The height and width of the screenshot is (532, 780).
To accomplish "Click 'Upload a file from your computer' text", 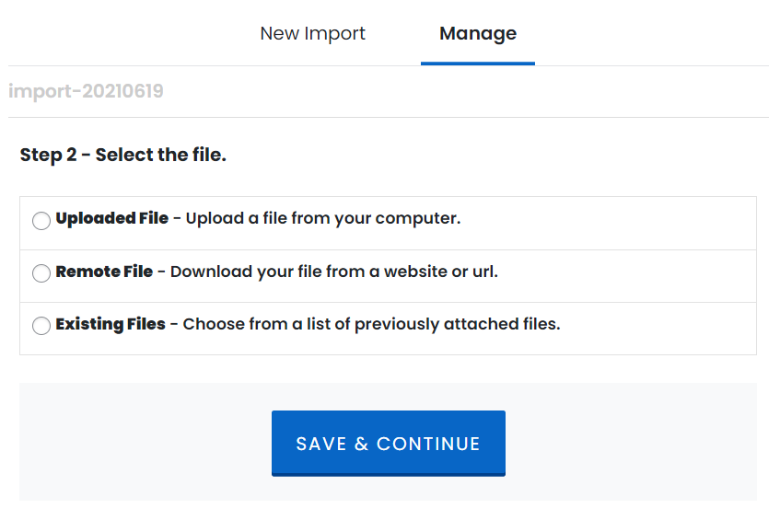I will [x=323, y=218].
